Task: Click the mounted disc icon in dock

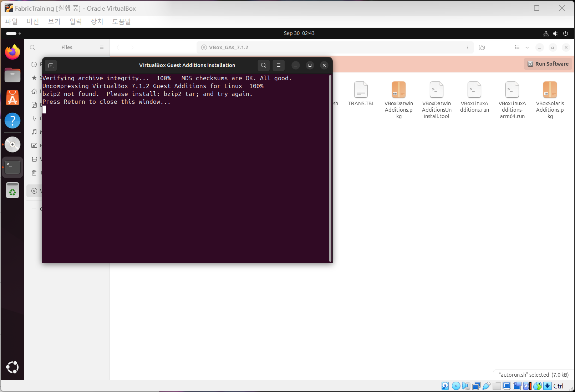Action: coord(12,144)
